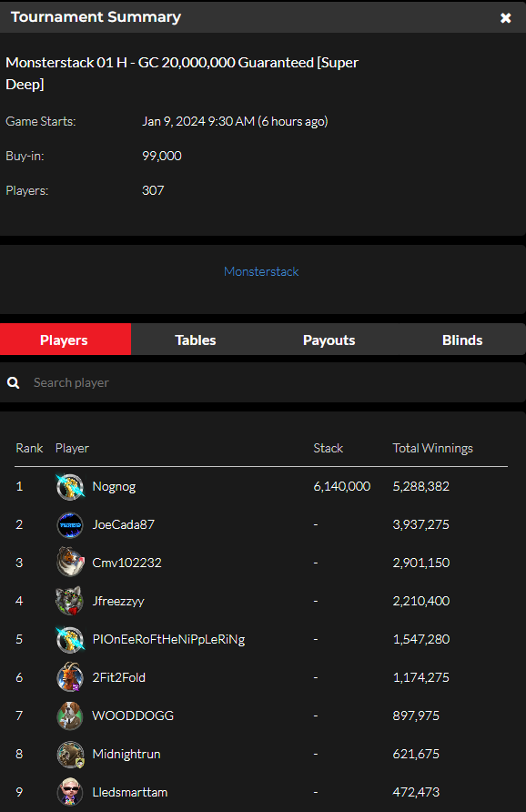Click the Total Winnings column header
This screenshot has height=812, width=526.
coord(433,448)
